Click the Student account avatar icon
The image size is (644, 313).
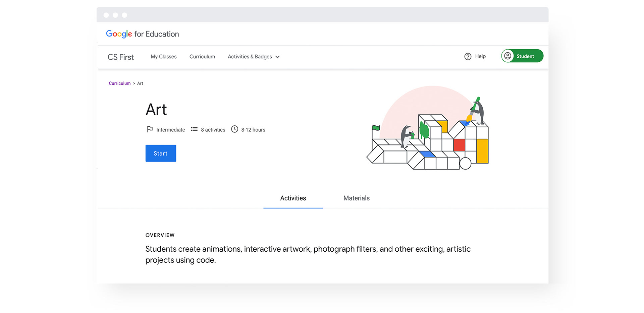[508, 56]
